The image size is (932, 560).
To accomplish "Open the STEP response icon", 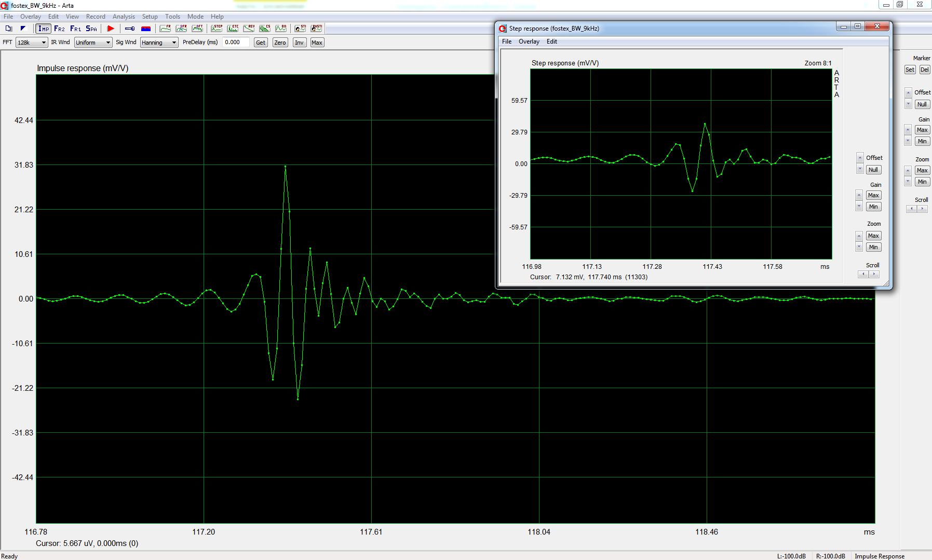I will (x=217, y=29).
